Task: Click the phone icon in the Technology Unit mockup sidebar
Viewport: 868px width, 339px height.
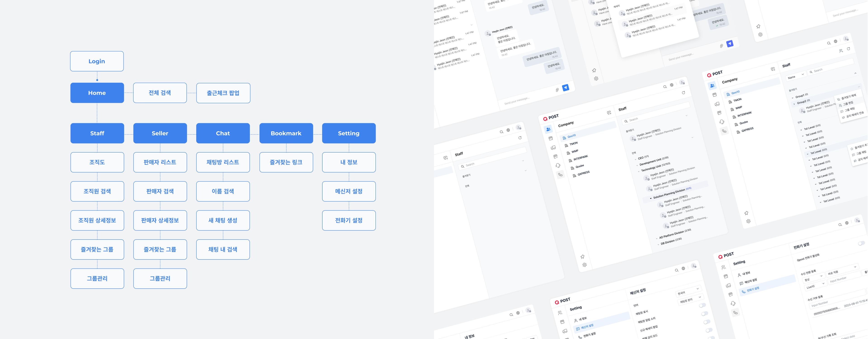Action: [x=560, y=174]
